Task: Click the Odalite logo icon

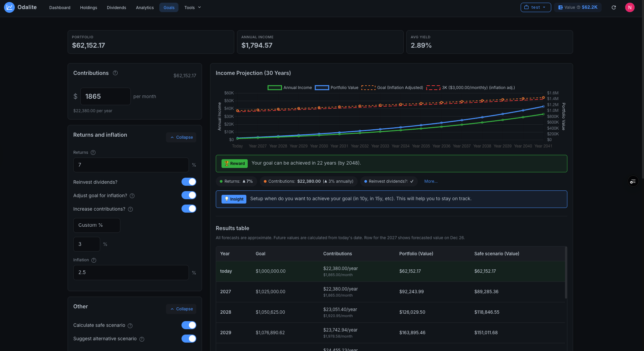Action: pos(9,7)
